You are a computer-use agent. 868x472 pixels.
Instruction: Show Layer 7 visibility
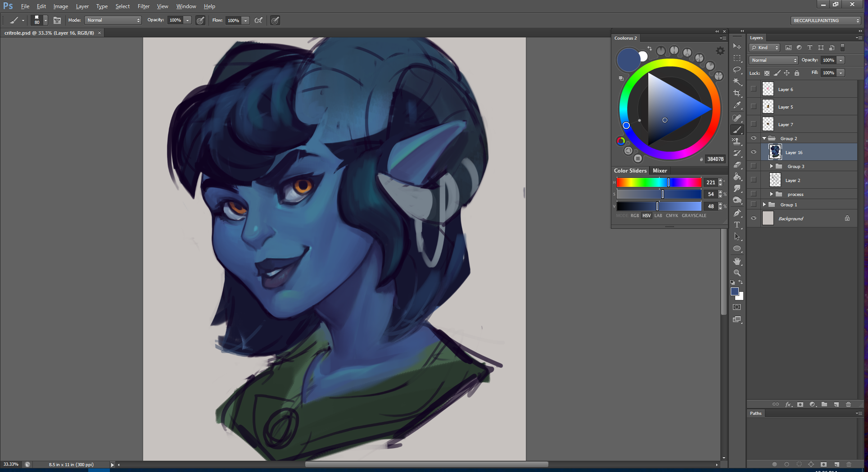[754, 124]
